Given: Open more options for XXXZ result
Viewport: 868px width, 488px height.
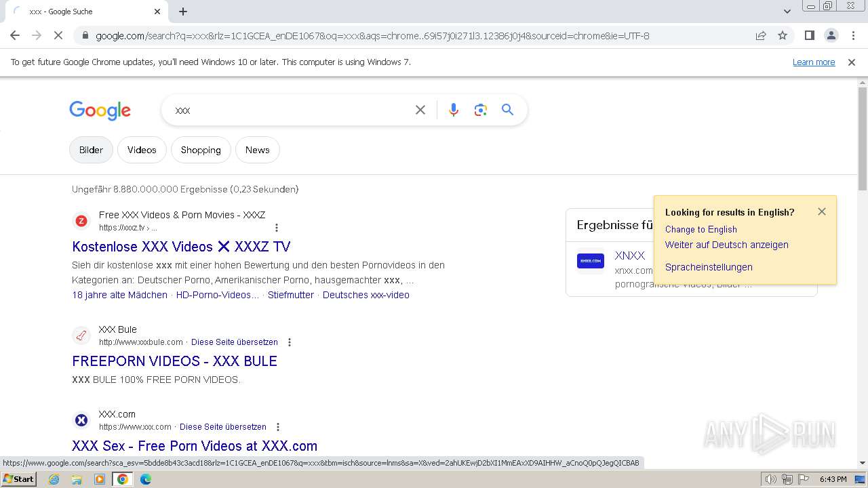Looking at the screenshot, I should tap(276, 228).
